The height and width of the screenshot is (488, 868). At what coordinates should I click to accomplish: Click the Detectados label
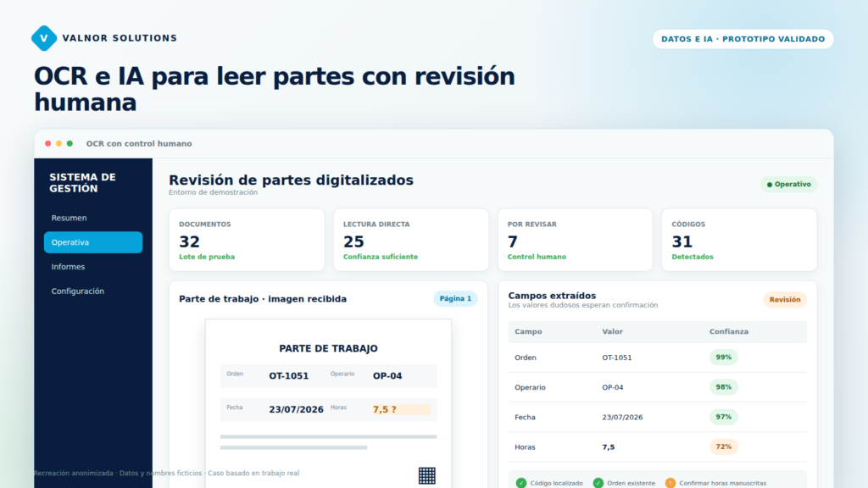click(x=693, y=257)
